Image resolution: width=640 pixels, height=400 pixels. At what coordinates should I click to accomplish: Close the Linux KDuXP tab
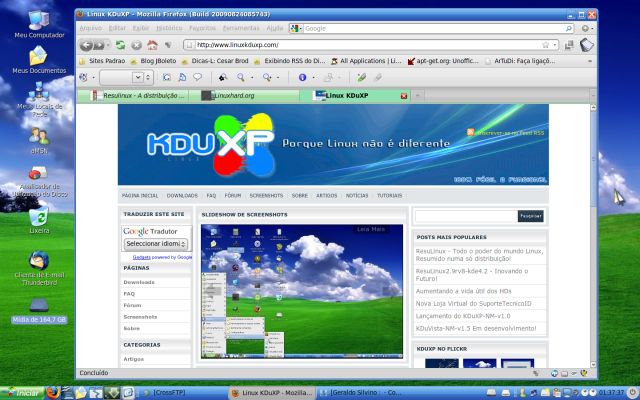coord(404,96)
